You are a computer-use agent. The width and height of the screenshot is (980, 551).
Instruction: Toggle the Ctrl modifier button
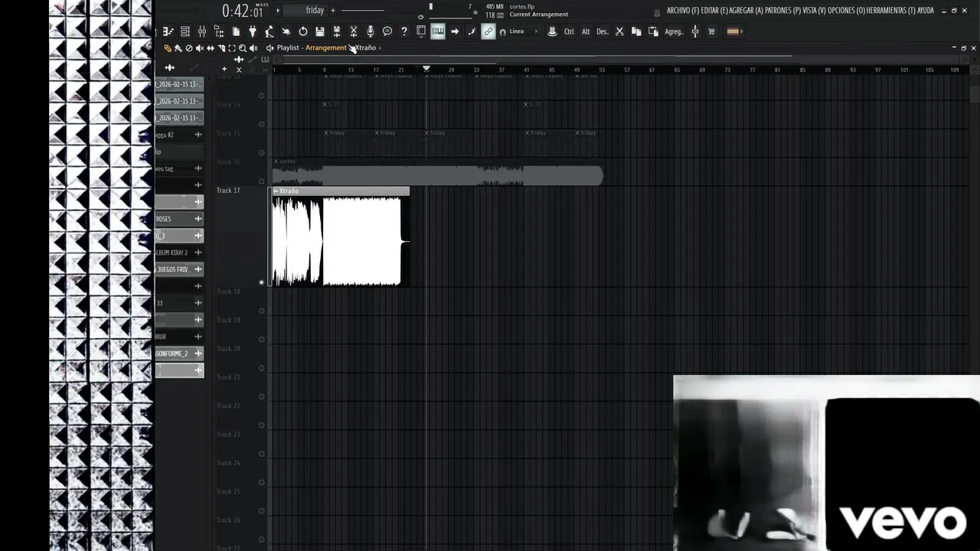(x=569, y=31)
